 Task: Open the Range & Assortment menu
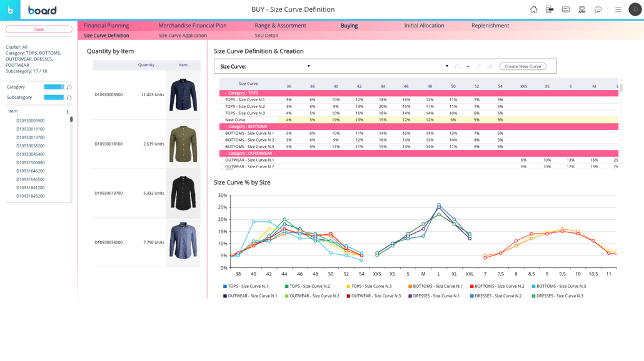(x=280, y=26)
